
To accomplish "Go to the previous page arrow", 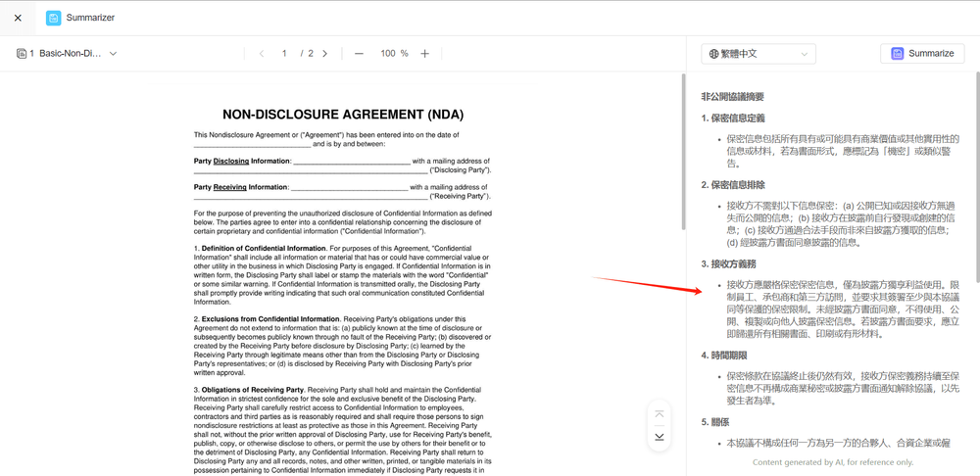I will 262,54.
